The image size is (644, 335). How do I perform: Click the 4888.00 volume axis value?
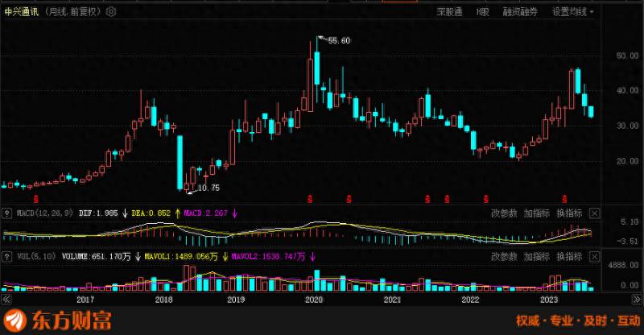(623, 266)
